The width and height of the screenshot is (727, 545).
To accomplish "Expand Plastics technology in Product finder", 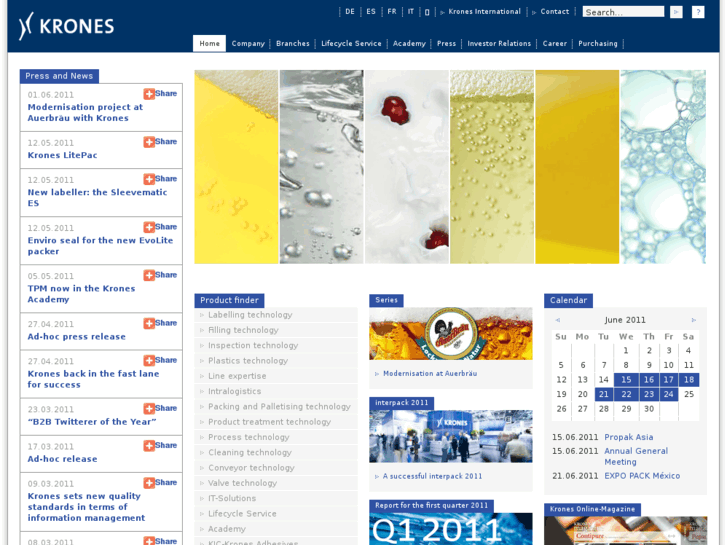I will (276, 361).
